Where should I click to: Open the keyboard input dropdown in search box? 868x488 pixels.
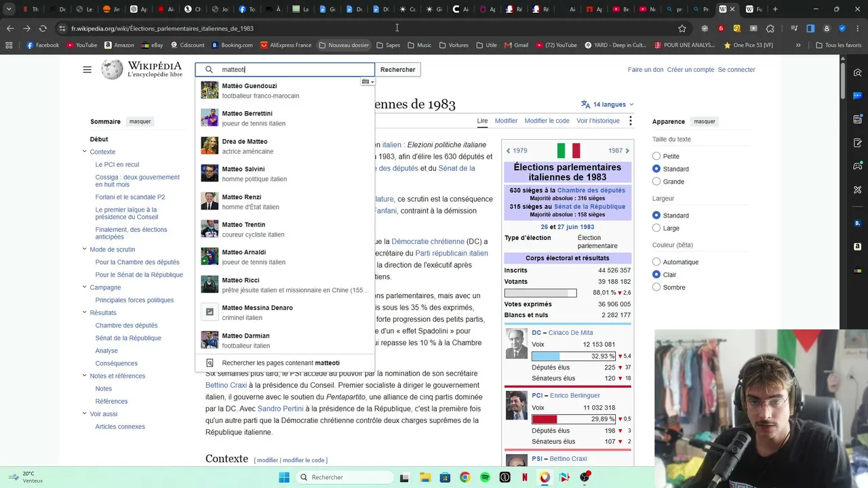(x=368, y=82)
